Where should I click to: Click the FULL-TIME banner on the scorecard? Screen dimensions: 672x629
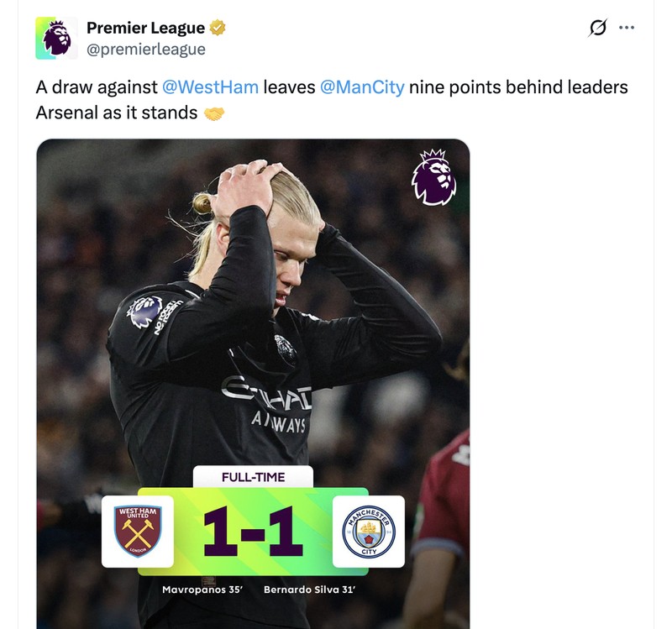click(253, 477)
